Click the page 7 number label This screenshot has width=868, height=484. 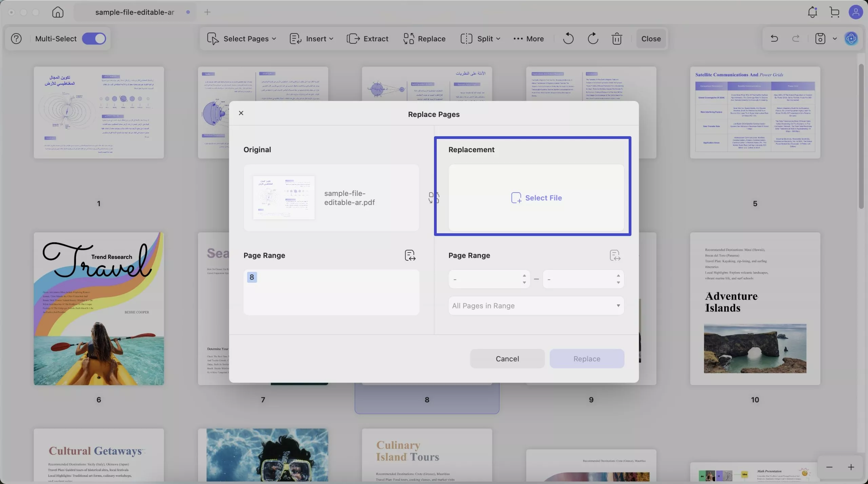263,400
